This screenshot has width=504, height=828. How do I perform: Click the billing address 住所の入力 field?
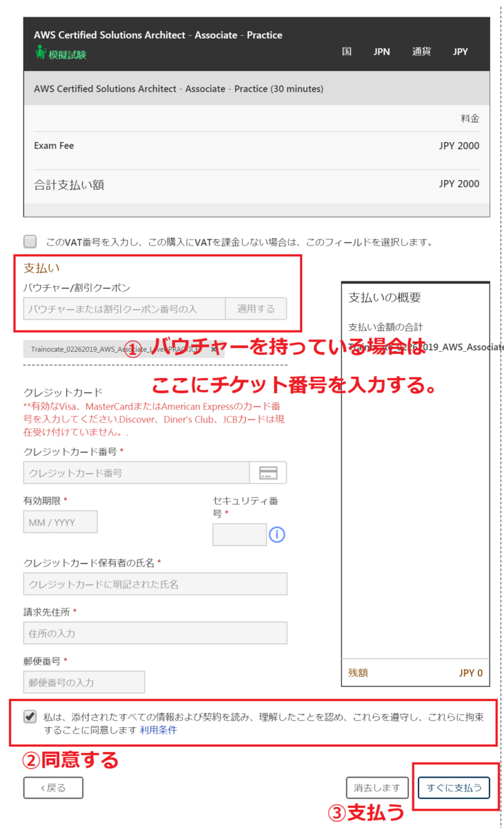155,633
